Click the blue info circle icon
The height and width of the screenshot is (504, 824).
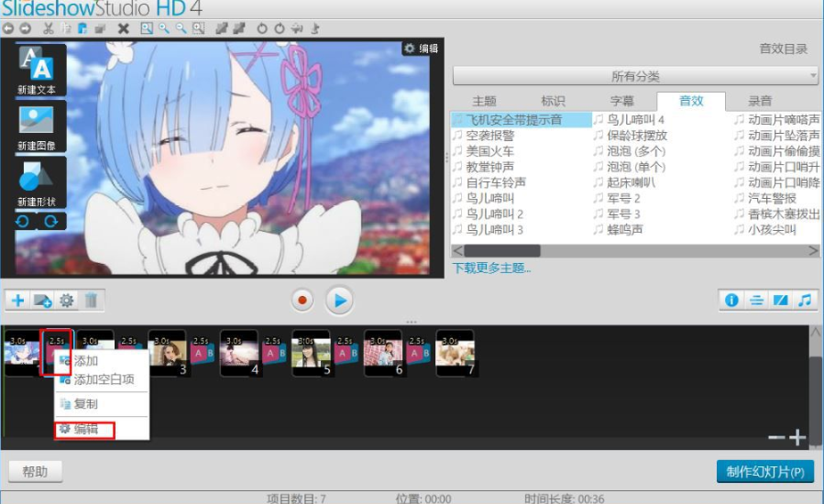[731, 300]
